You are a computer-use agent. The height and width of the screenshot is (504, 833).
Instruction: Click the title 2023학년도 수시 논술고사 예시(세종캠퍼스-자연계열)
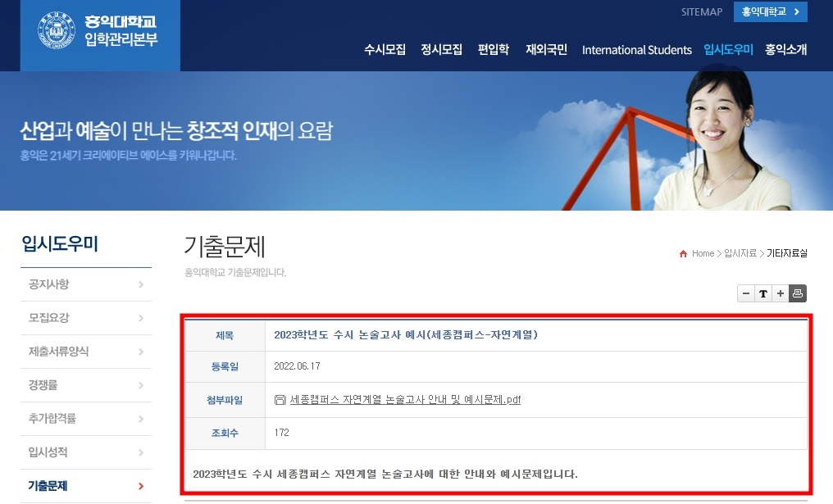coord(406,335)
